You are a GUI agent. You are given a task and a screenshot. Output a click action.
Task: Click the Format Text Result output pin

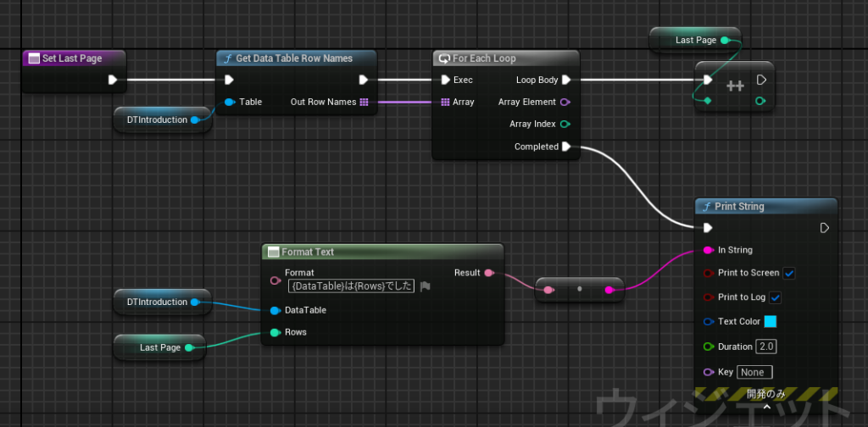[x=488, y=274]
